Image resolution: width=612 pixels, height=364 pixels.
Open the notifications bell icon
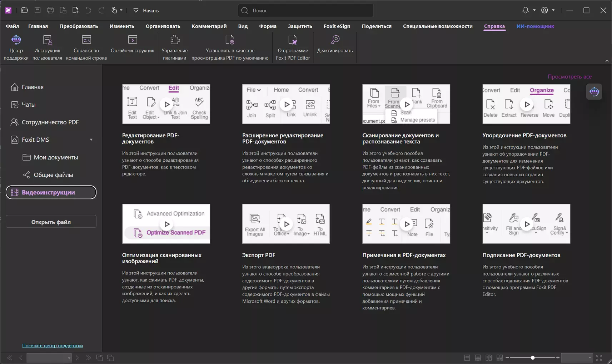525,10
